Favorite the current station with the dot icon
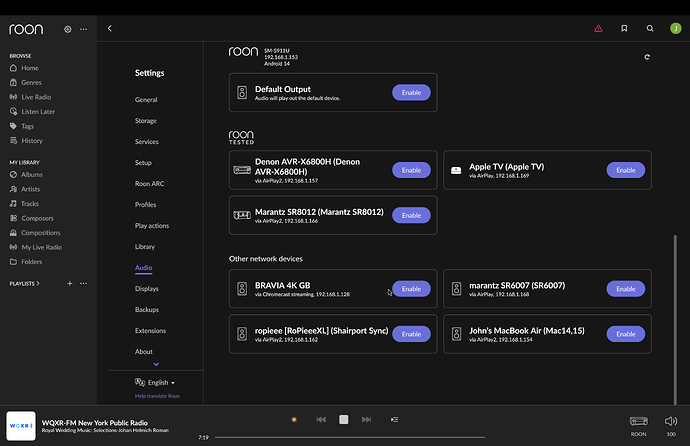The height and width of the screenshot is (446, 690). (x=294, y=420)
